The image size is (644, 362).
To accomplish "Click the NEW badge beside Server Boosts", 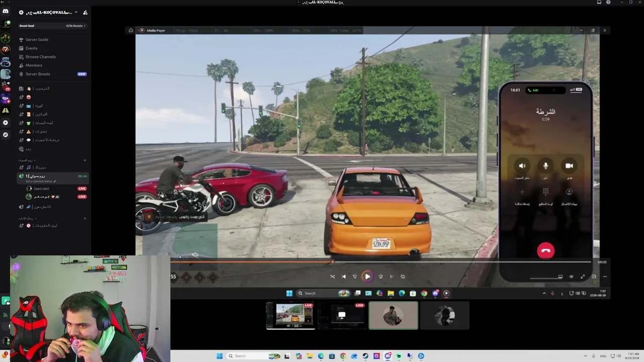I will coord(82,74).
